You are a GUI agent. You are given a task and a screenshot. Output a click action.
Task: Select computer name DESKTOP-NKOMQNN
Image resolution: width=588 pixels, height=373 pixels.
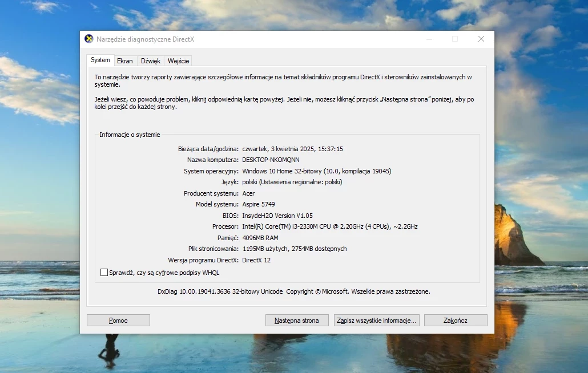[x=271, y=160]
